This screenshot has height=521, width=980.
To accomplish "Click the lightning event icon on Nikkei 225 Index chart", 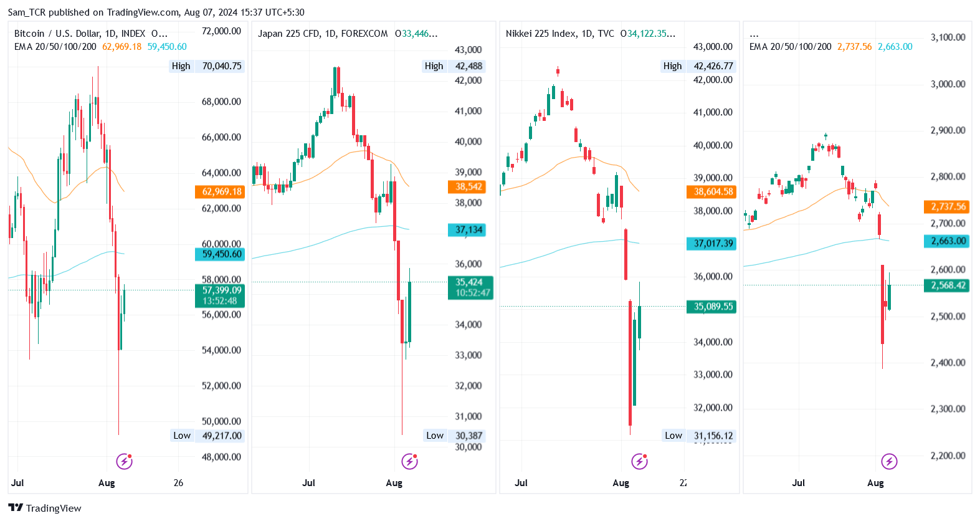I will point(639,461).
